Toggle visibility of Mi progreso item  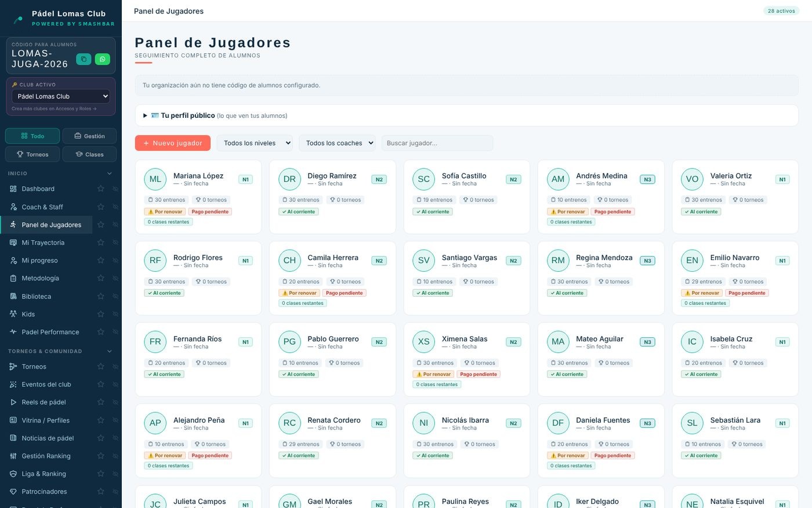tap(115, 261)
